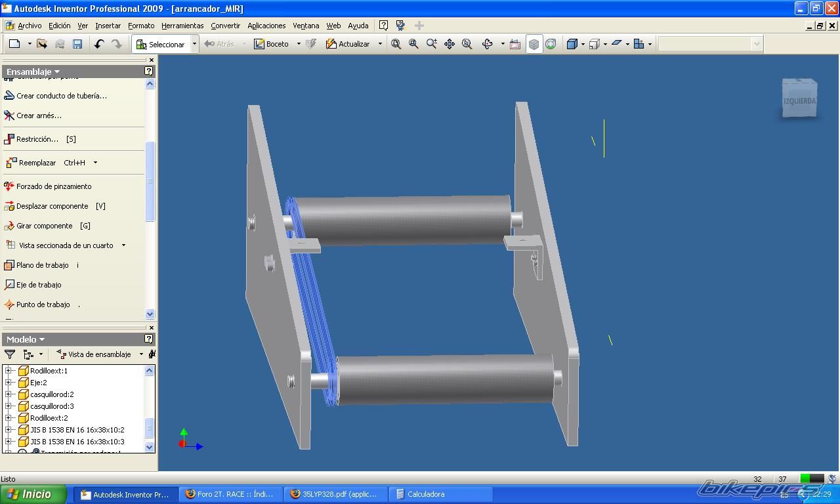Expand the Eje:2 tree node
This screenshot has height=504, width=840.
click(x=9, y=383)
